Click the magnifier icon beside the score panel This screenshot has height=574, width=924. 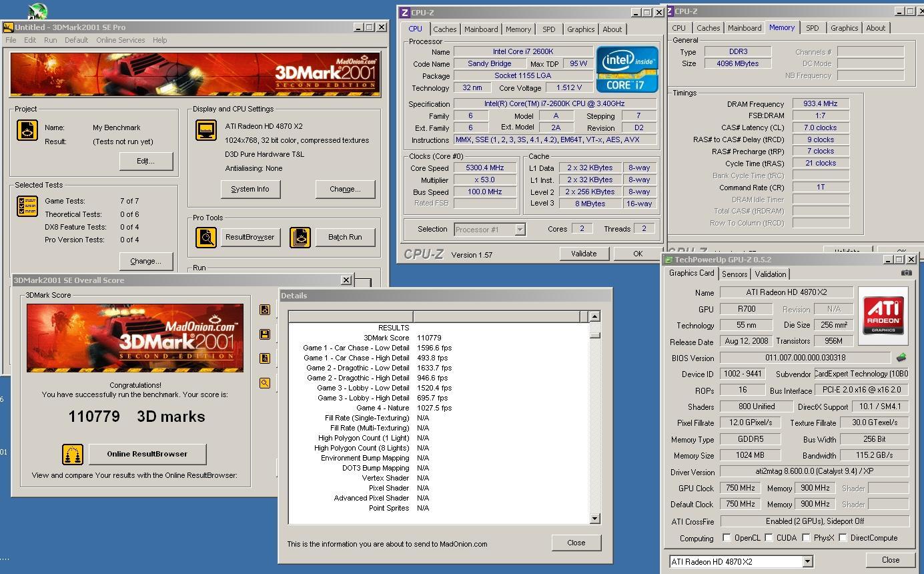tap(265, 383)
